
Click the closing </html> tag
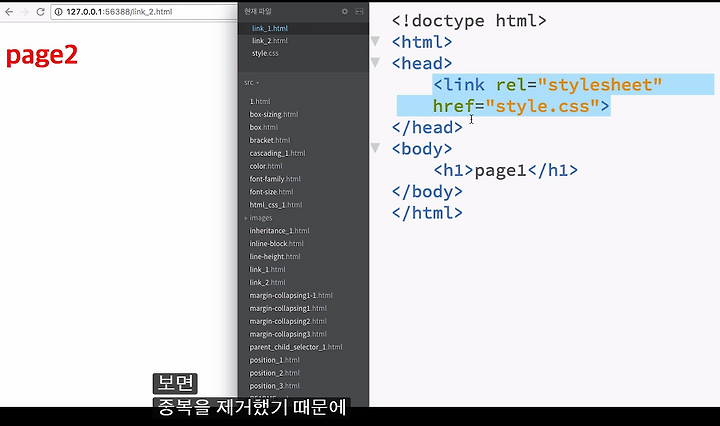point(427,213)
